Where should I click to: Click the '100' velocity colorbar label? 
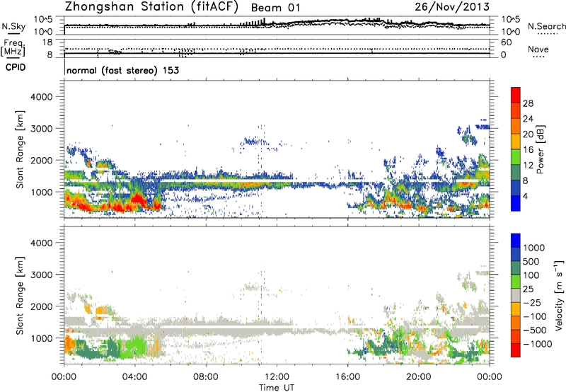[533, 275]
